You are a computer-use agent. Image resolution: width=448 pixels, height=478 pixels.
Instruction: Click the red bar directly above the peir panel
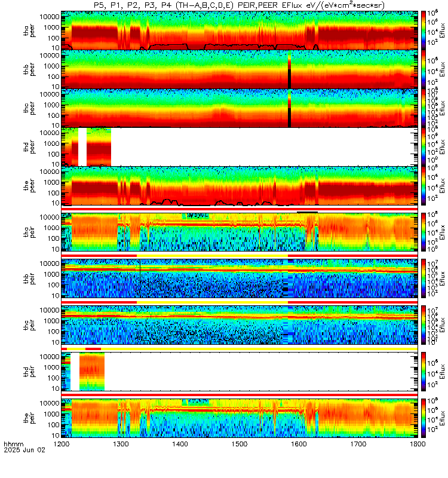240,395
